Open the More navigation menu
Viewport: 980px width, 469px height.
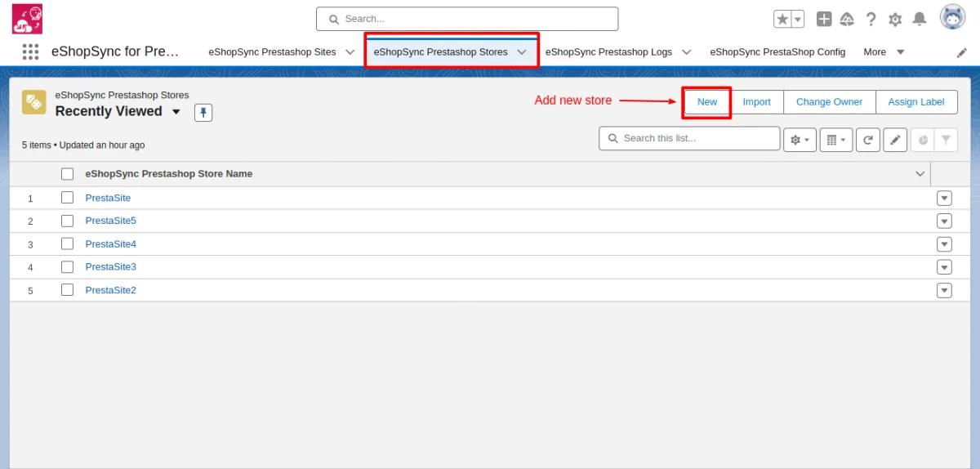coord(884,51)
